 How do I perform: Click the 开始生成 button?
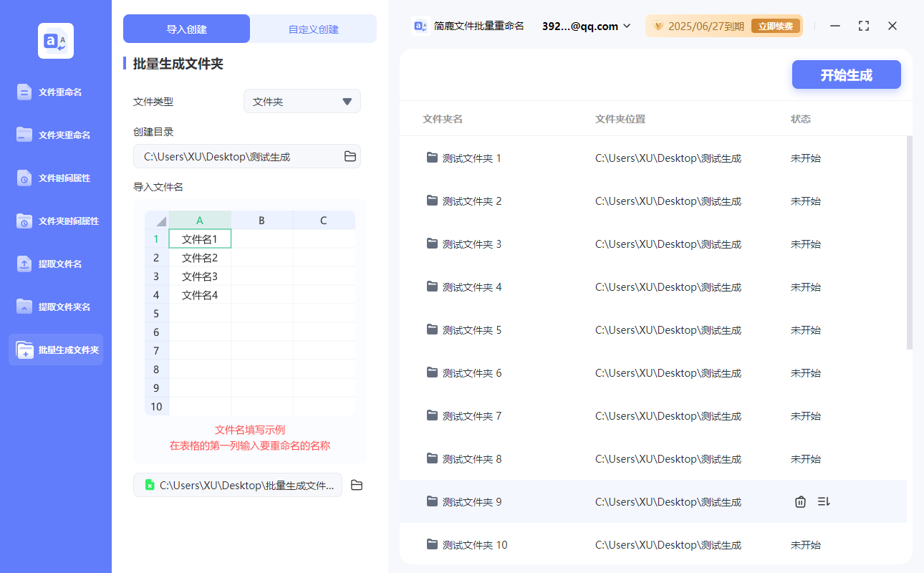point(846,74)
